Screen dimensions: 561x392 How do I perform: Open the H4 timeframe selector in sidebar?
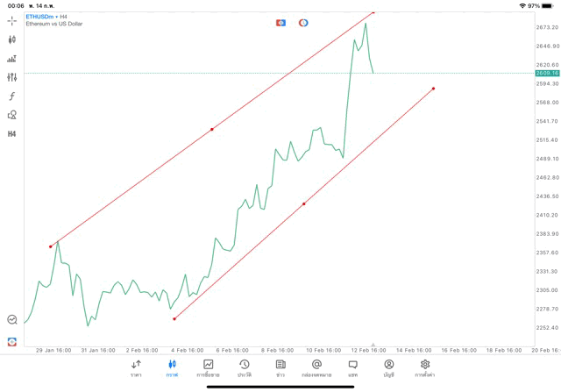point(11,134)
